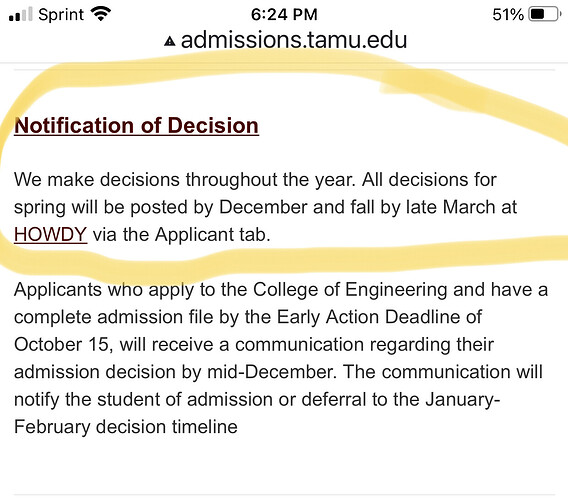
Task: Open the Notification of Decision heading link
Action: [x=136, y=126]
